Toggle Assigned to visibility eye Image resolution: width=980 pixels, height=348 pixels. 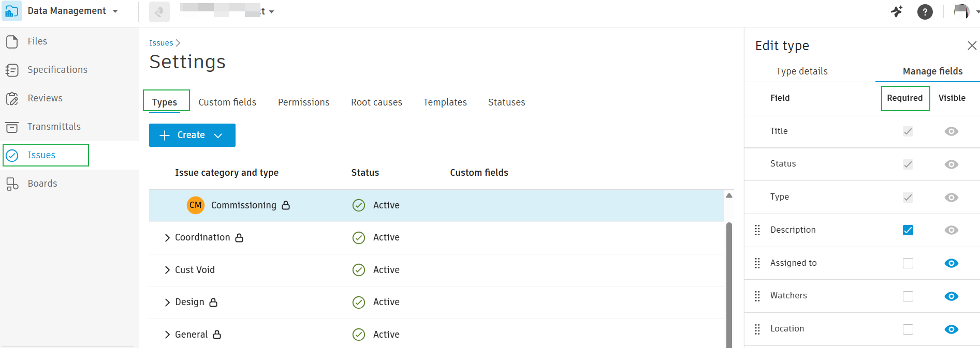[x=952, y=263]
